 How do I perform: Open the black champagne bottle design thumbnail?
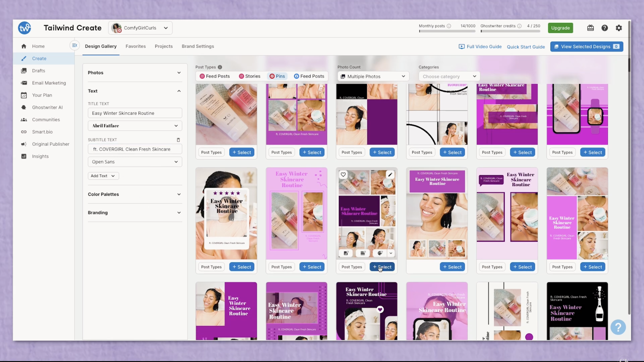(577, 311)
